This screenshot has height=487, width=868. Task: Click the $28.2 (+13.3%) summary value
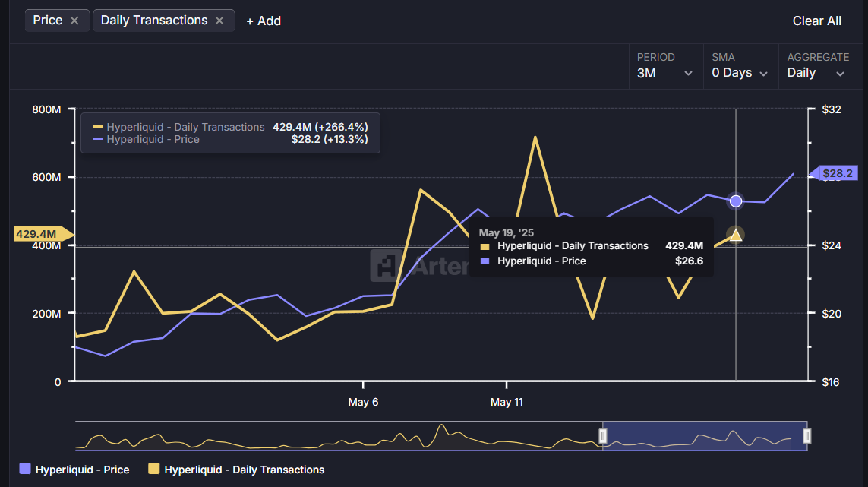tap(330, 139)
